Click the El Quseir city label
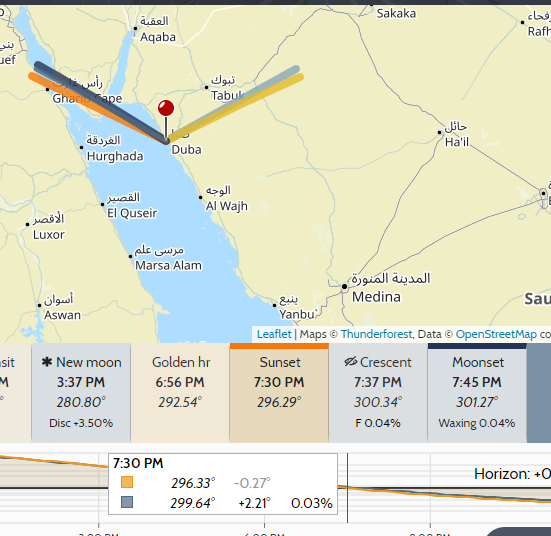 point(132,213)
